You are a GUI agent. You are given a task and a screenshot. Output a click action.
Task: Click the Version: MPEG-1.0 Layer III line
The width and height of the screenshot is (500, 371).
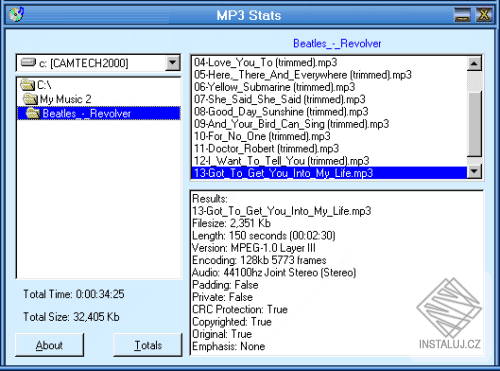pyautogui.click(x=254, y=248)
